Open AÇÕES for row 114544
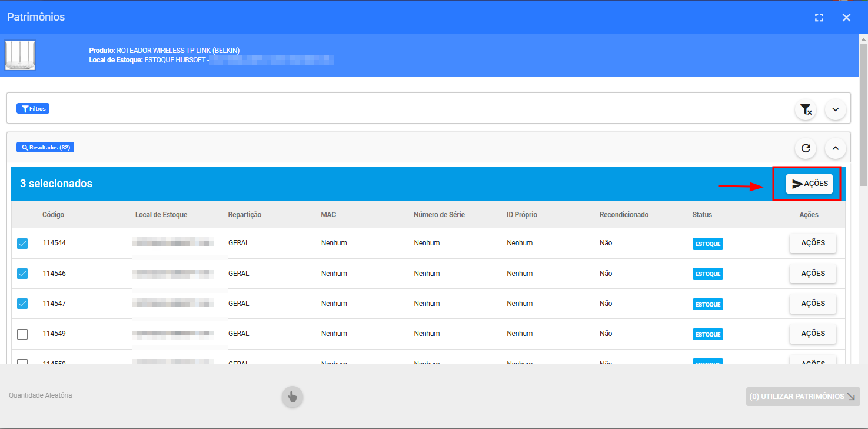The width and height of the screenshot is (868, 429). (x=813, y=243)
